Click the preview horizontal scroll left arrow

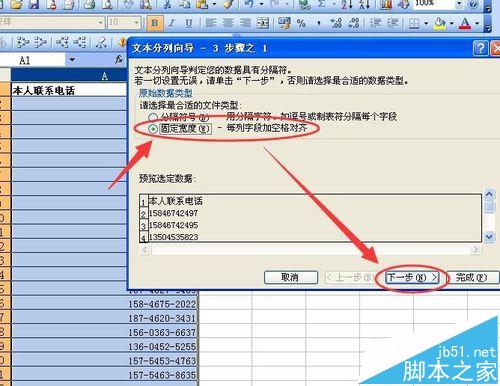coord(146,250)
